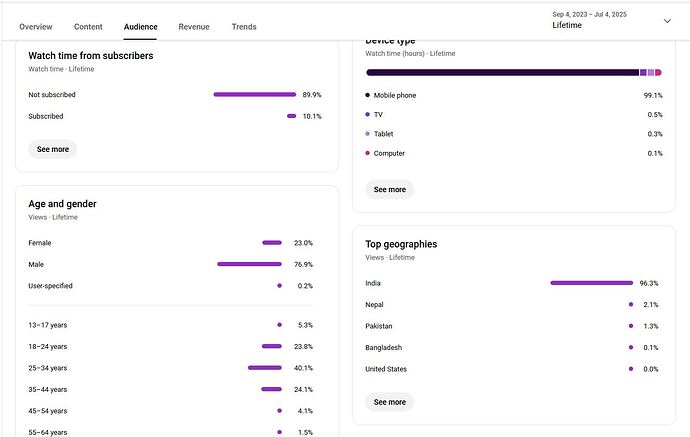Click the device type stacked bar
The image size is (690, 437).
tap(514, 72)
